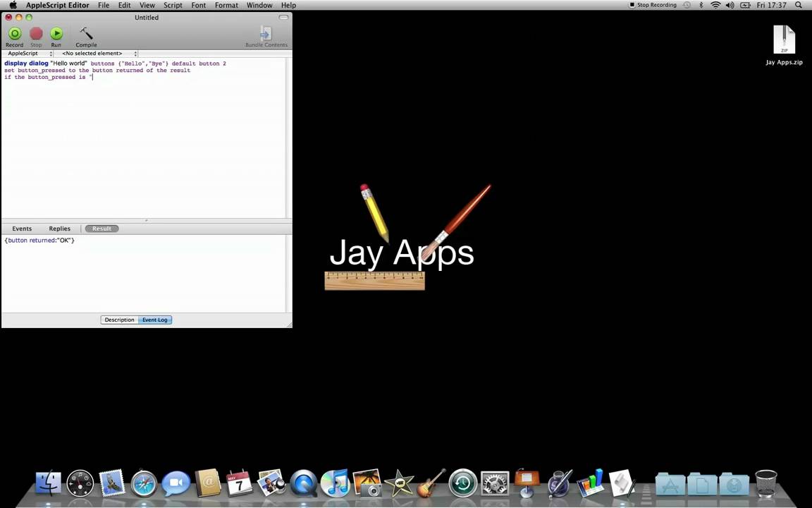Show the Description pane

point(119,320)
